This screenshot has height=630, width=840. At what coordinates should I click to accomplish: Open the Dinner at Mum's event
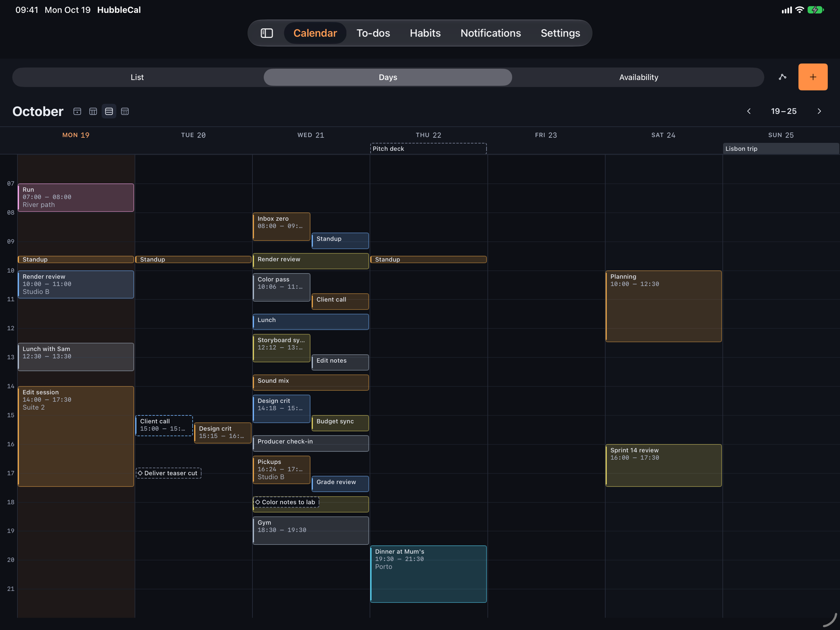428,574
